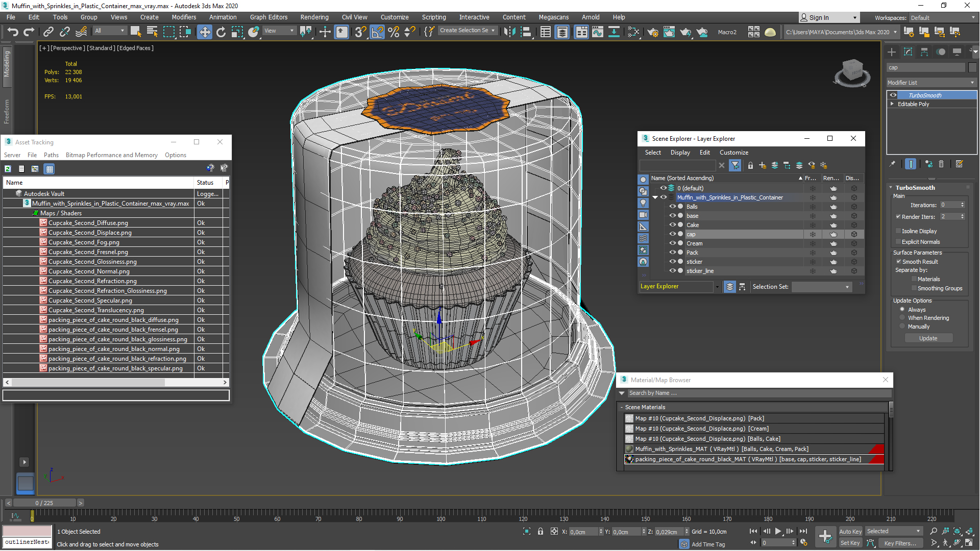Click ViewCube in viewport corner

852,72
